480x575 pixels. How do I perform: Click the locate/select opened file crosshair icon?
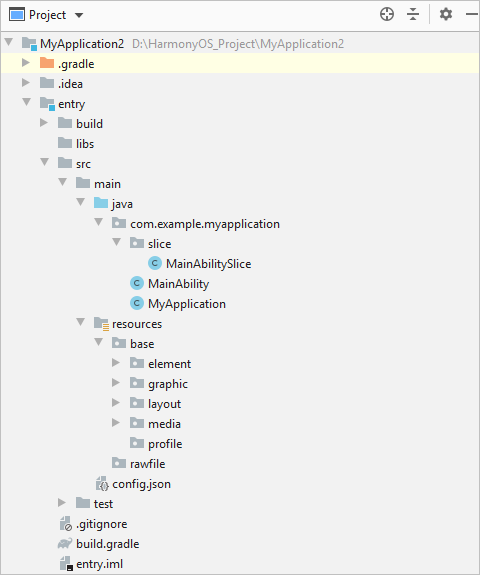(387, 15)
